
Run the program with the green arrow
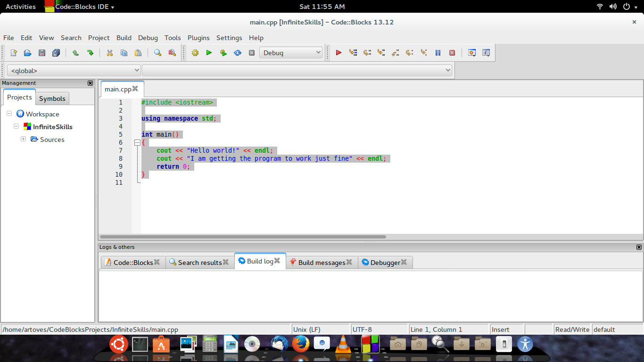point(209,53)
